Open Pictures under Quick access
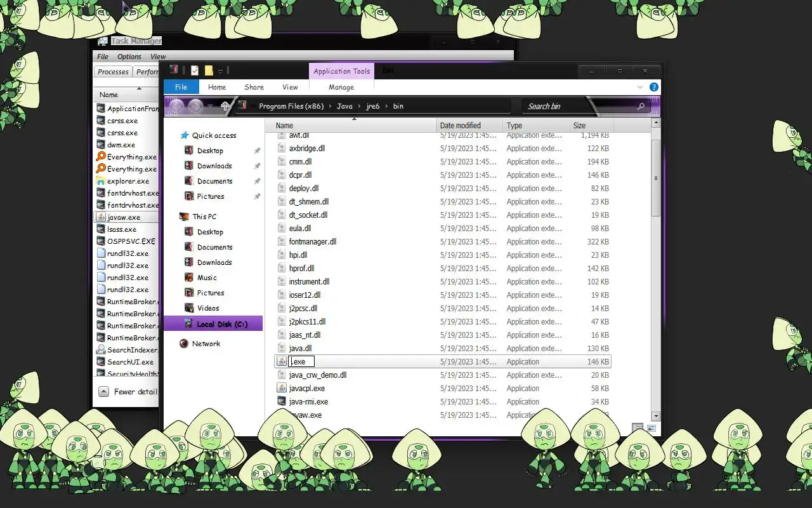The image size is (812, 508). (x=211, y=196)
